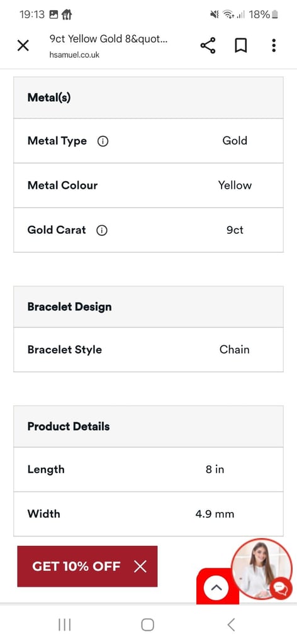Screen dimensions: 297x644
Task: Select the Metal(s) section header
Action: pyautogui.click(x=148, y=97)
